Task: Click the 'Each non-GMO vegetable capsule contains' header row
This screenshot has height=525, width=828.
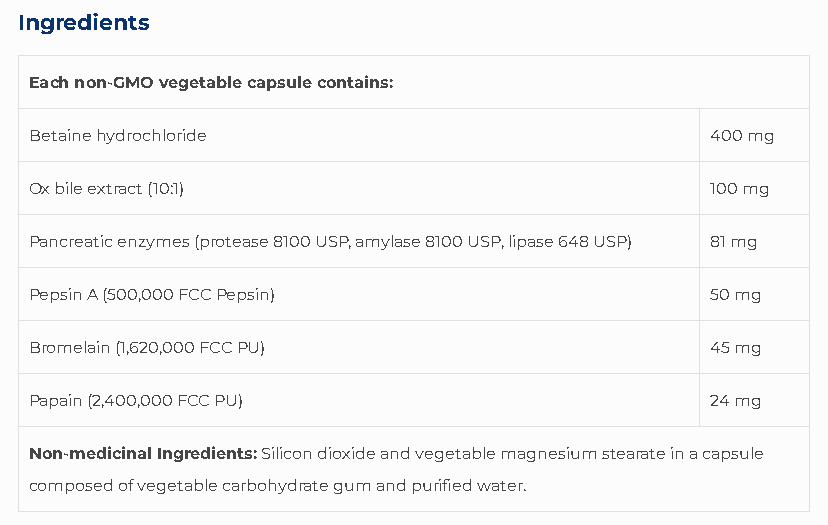Action: point(211,82)
